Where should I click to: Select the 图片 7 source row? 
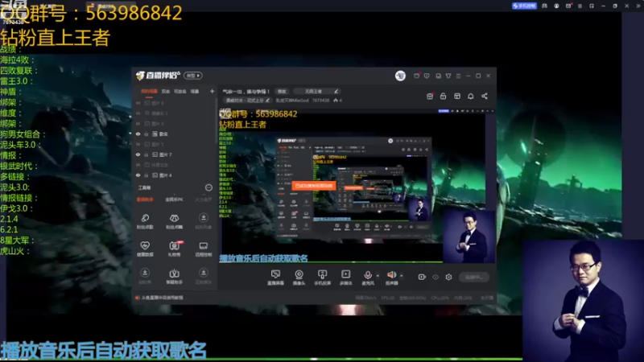(175, 154)
